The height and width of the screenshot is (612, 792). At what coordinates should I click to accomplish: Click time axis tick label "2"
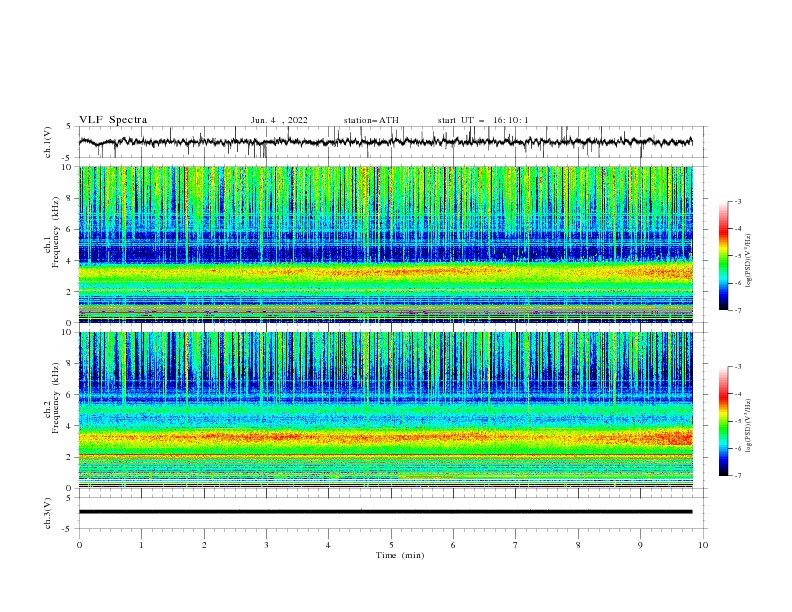click(204, 545)
